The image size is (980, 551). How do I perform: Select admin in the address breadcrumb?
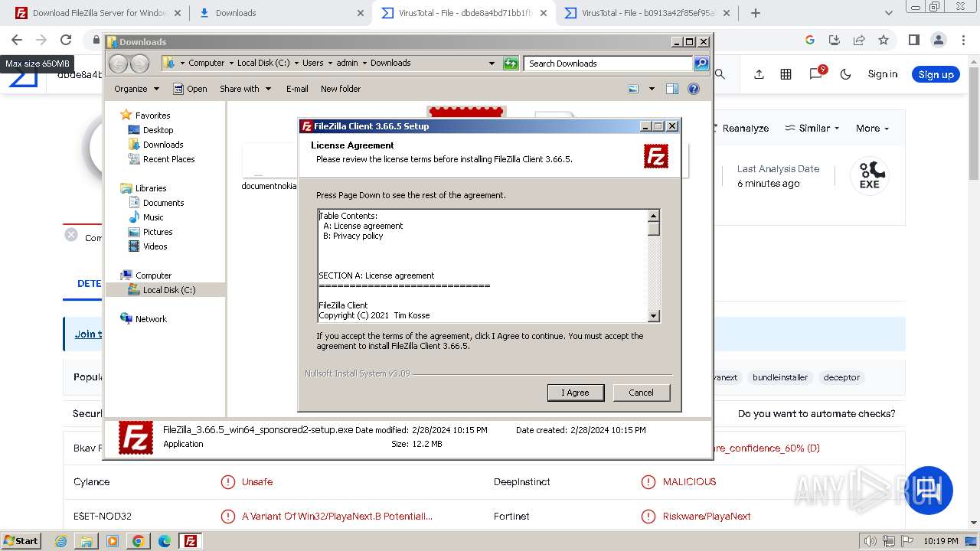click(x=347, y=63)
